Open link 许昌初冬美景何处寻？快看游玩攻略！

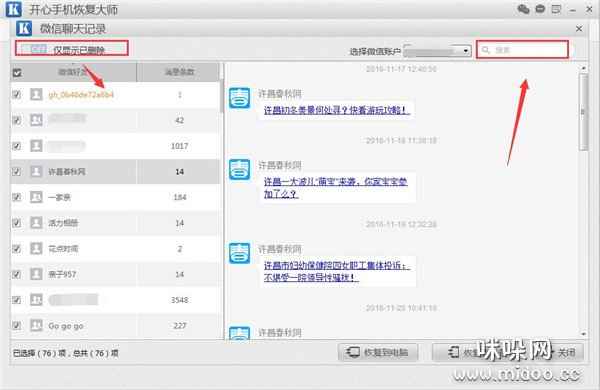coord(336,110)
